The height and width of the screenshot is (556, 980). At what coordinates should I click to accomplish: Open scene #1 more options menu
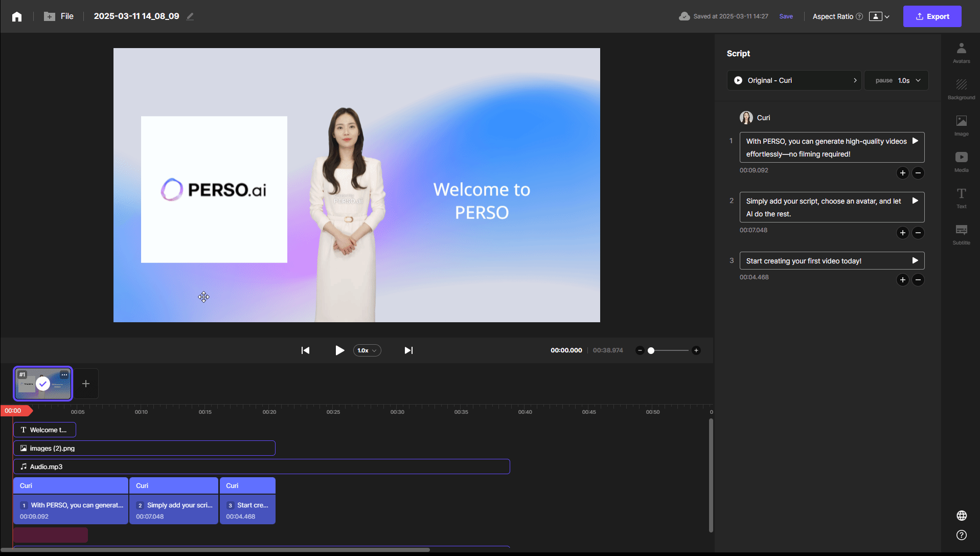tap(64, 375)
